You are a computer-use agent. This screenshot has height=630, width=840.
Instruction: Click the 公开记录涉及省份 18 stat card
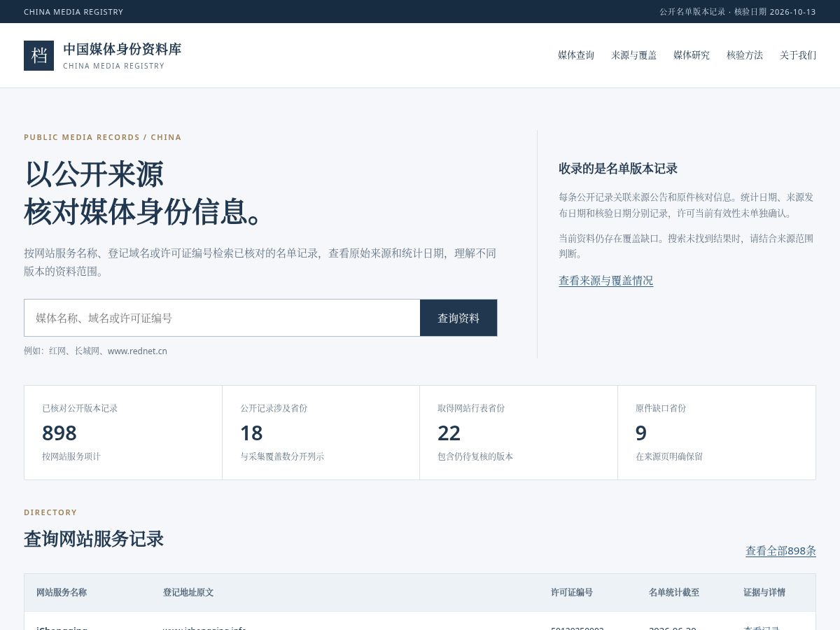pos(321,433)
